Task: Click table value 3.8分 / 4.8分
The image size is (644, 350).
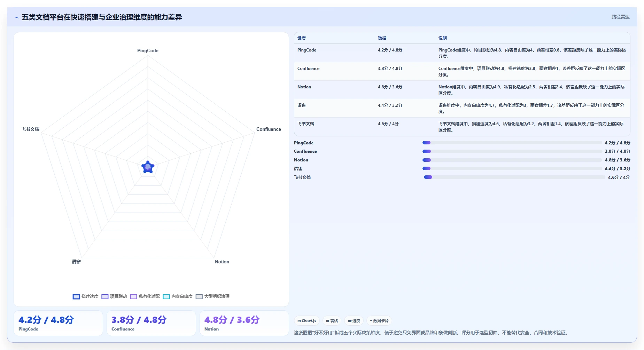Action: [390, 69]
